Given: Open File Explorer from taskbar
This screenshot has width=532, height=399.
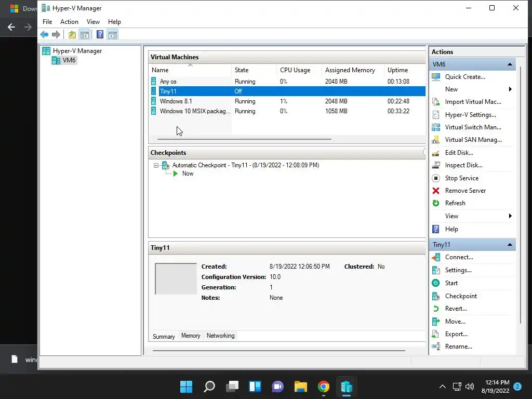Looking at the screenshot, I should 301,387.
